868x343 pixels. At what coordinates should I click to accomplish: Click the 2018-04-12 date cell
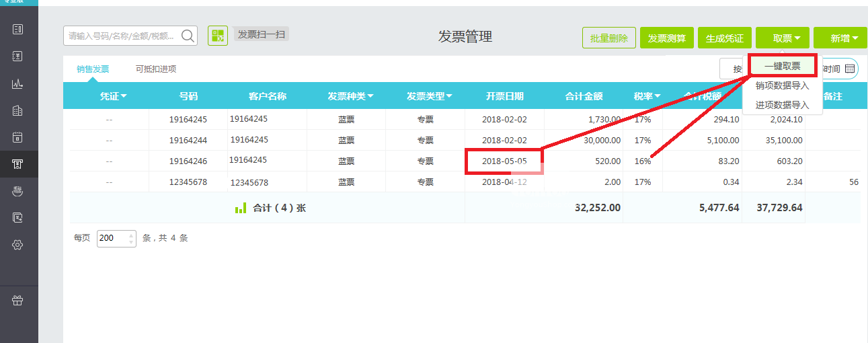(x=504, y=182)
